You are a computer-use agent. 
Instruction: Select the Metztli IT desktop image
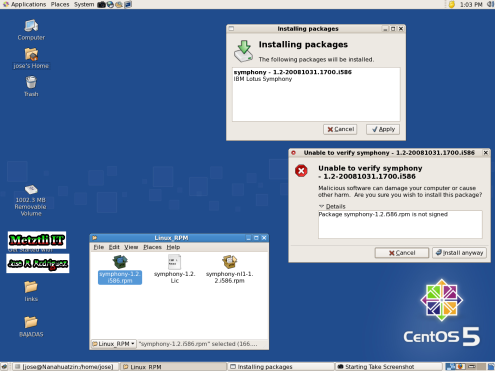tap(37, 240)
